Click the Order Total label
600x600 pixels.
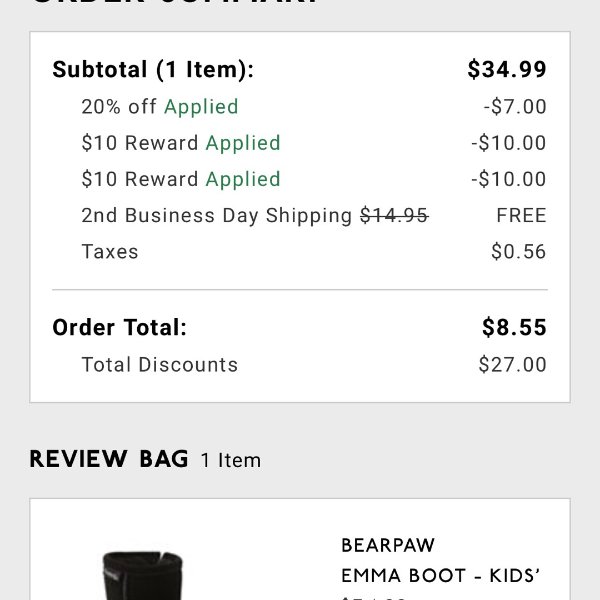pos(119,328)
